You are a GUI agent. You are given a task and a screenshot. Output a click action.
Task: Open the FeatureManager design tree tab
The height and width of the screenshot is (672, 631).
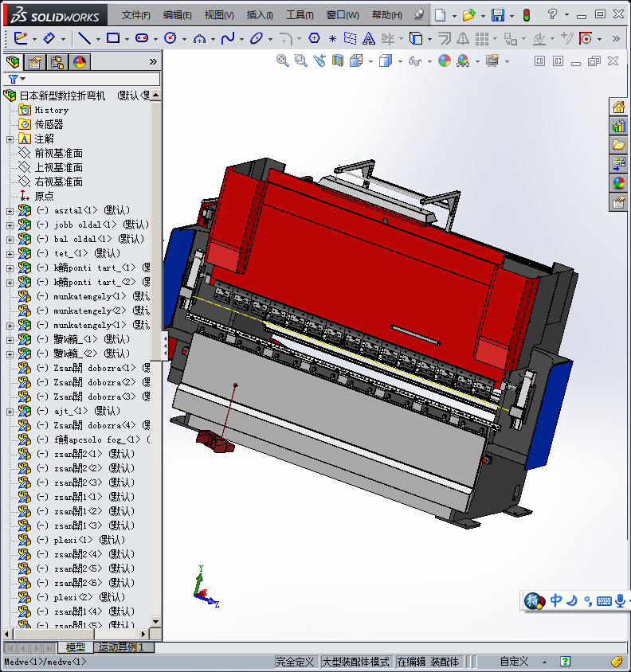13,62
